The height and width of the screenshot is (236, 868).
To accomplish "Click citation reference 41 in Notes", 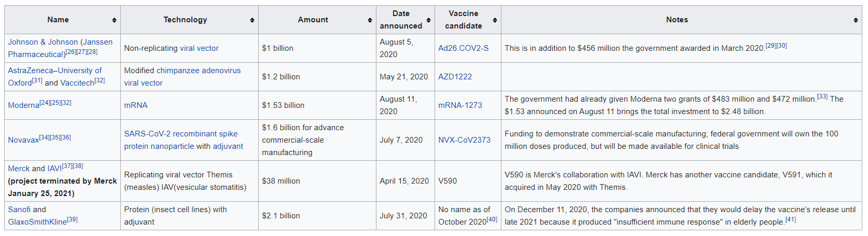I will pos(790,220).
